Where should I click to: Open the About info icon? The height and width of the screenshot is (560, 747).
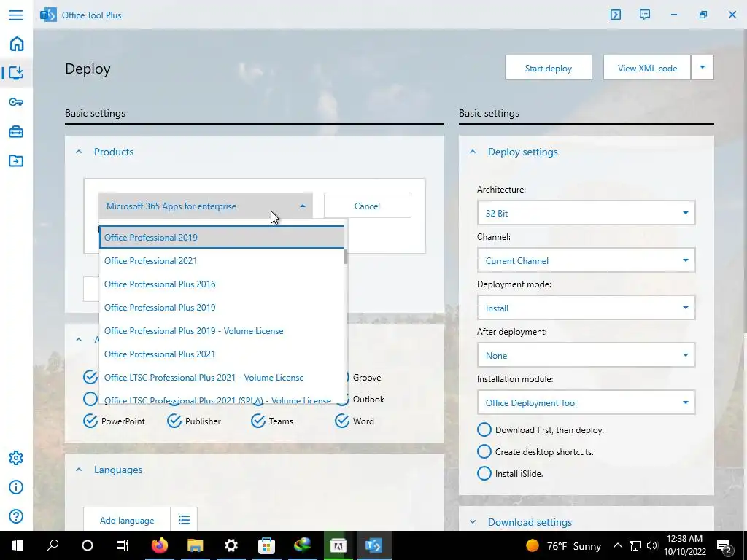[16, 487]
